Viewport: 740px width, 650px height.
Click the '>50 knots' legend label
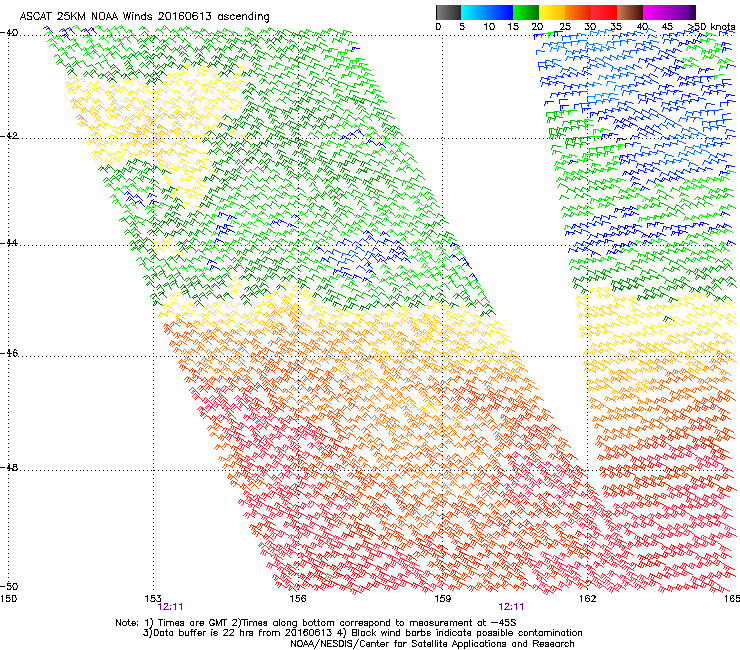(711, 27)
